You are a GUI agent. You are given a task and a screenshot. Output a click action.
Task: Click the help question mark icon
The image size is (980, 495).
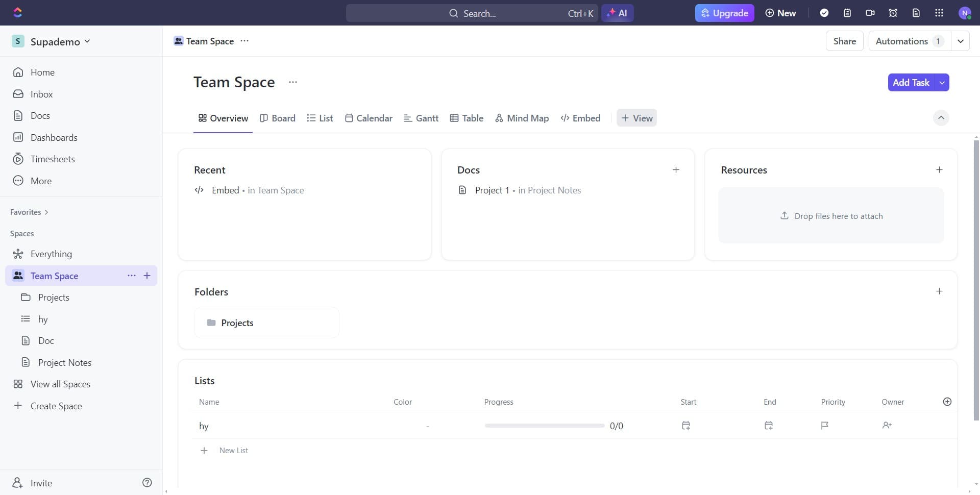pyautogui.click(x=147, y=483)
